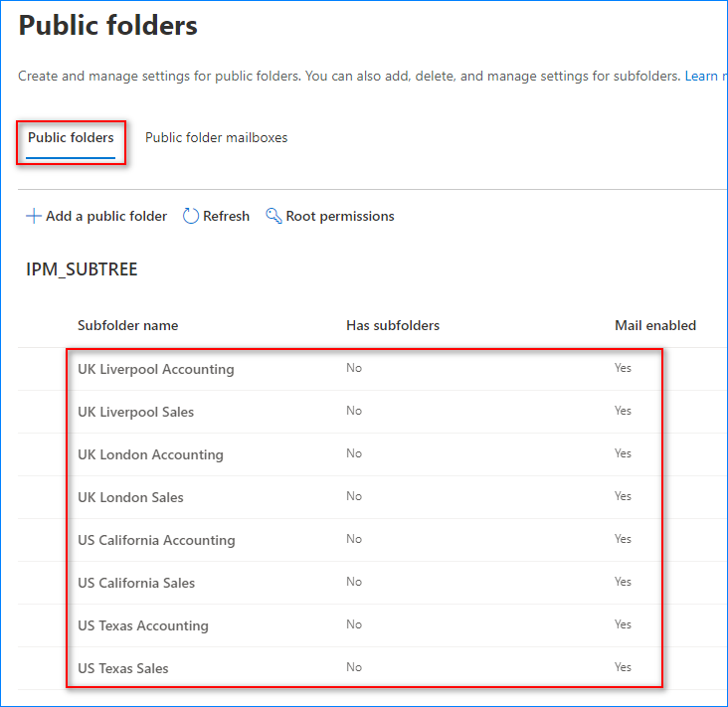Click the Mail enabled Yes for UK Liverpool Accounting
728x707 pixels.
623,368
